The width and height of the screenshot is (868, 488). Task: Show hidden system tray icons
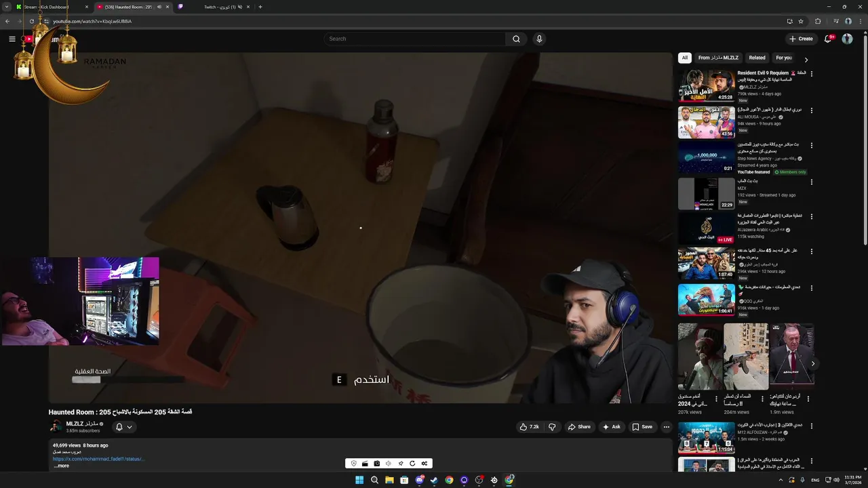tap(781, 480)
